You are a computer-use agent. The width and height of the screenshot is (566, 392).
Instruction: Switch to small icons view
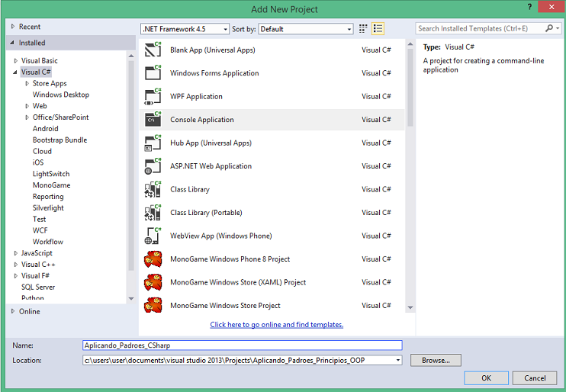(363, 28)
